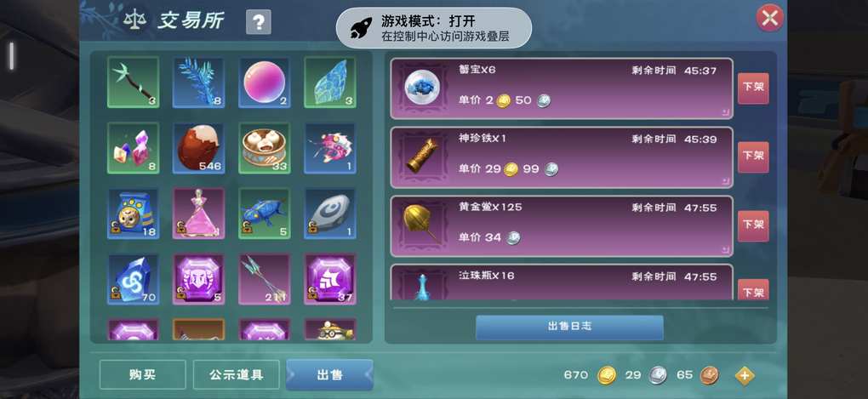This screenshot has height=399, width=868.
Task: Switch to the 公示道具 tab
Action: [x=237, y=374]
